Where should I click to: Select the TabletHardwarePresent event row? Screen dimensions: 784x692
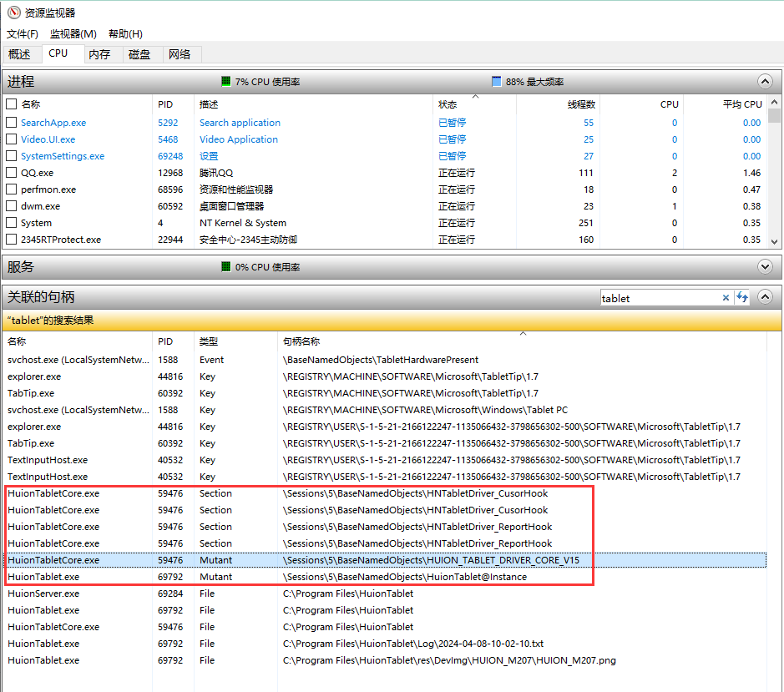tap(385, 360)
